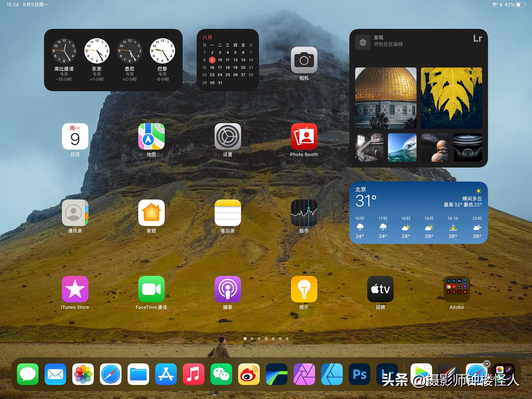
Task: Open the Photo Booth app
Action: 304,136
